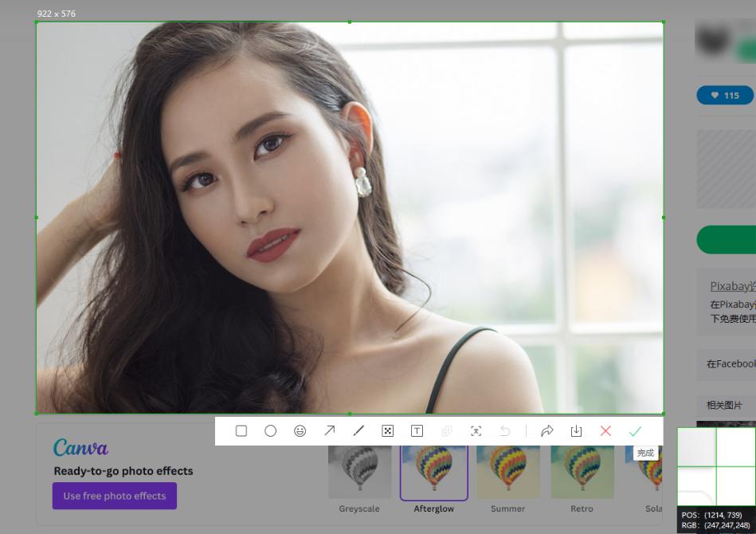Click the Facebook follow text

(731, 363)
